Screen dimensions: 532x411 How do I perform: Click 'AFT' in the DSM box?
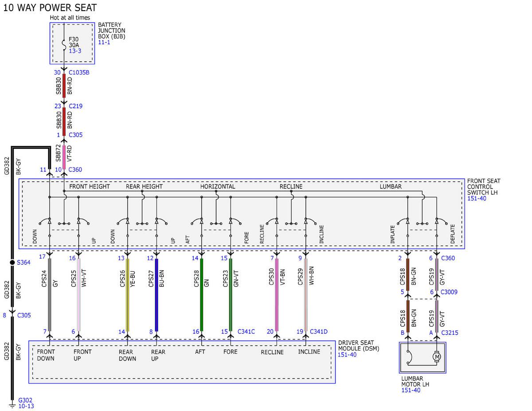pyautogui.click(x=200, y=352)
